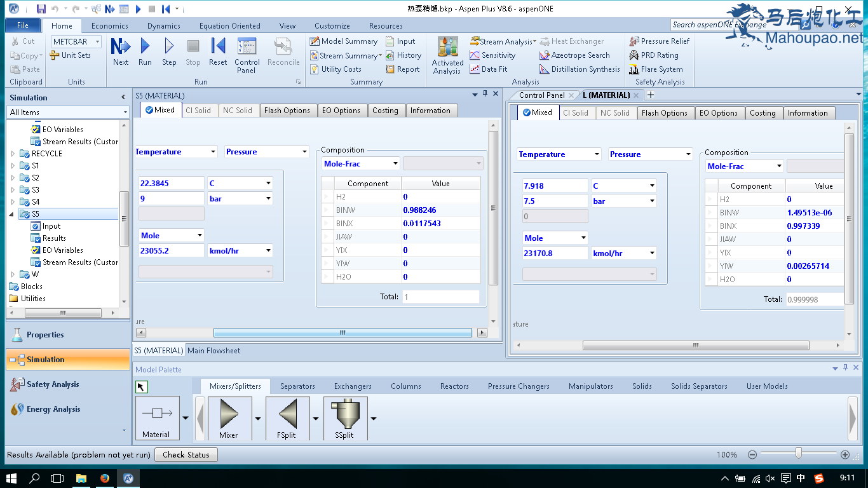Switch to Properties environment
Viewport: 868px width, 488px height.
pyautogui.click(x=67, y=335)
